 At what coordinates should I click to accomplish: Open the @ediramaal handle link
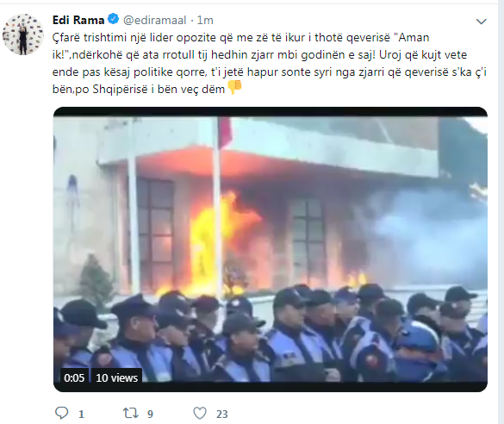[155, 20]
